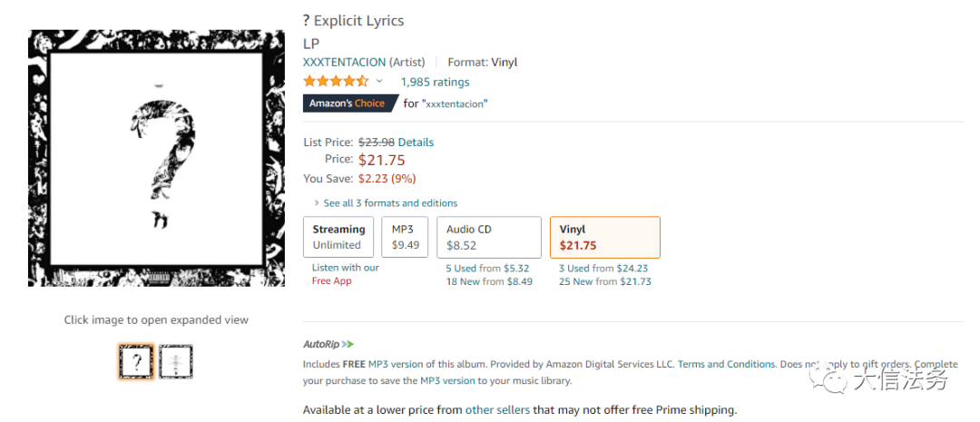Image resolution: width=980 pixels, height=422 pixels.
Task: Choose the MP3 $9.49 format option
Action: (405, 237)
